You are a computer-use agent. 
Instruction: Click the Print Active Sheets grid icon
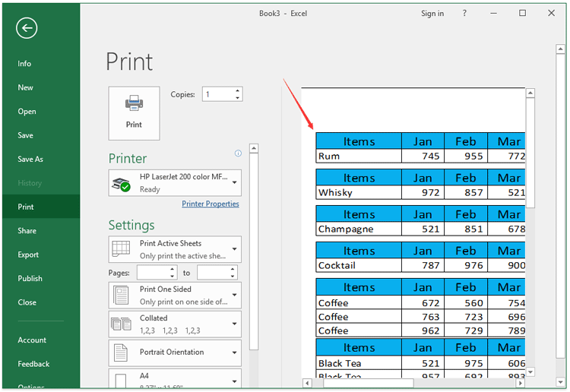click(x=121, y=249)
